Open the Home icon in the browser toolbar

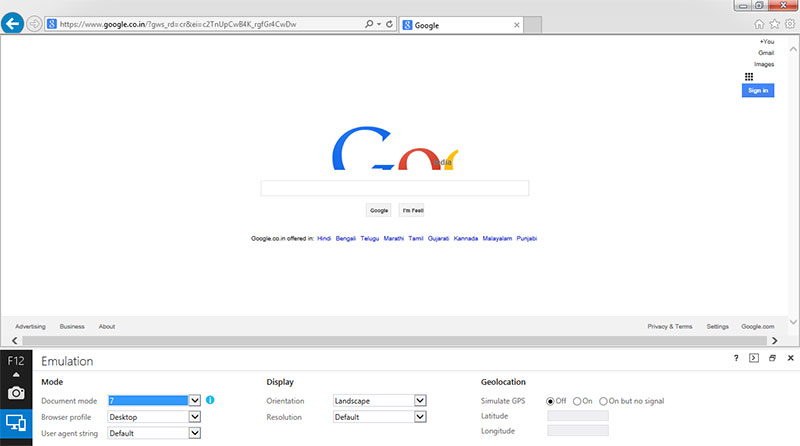coord(759,24)
